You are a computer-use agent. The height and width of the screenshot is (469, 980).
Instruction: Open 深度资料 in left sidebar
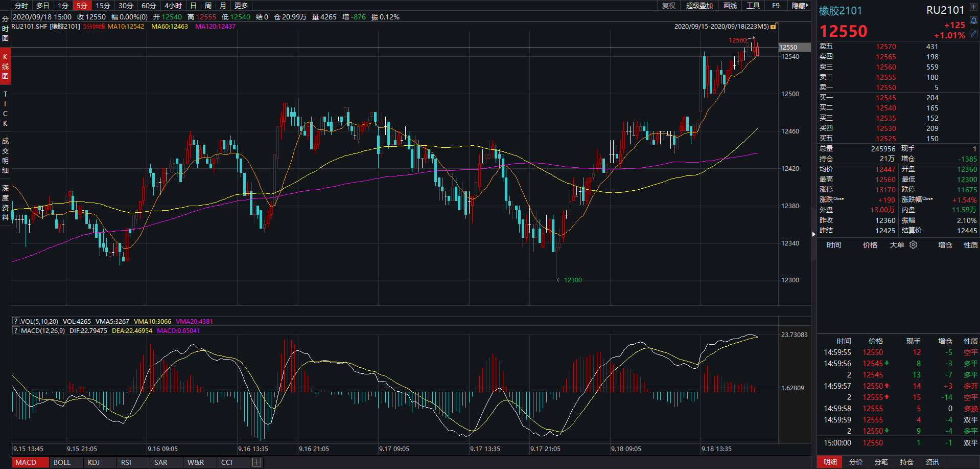coord(5,203)
